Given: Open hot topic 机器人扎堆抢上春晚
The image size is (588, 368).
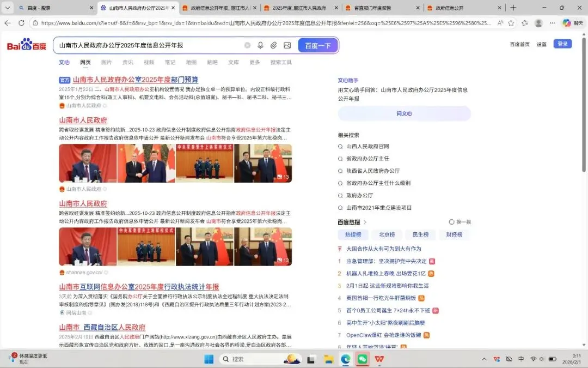Looking at the screenshot, I should click(x=386, y=273).
